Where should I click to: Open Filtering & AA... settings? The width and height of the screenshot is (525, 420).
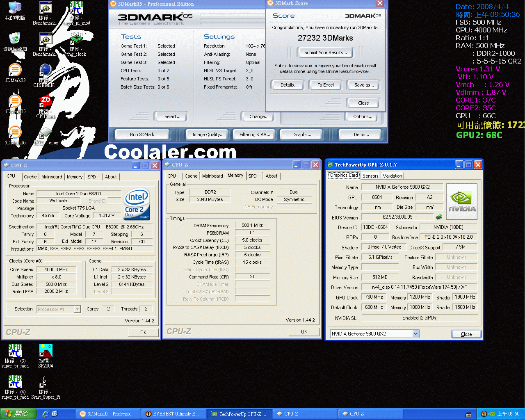(255, 135)
